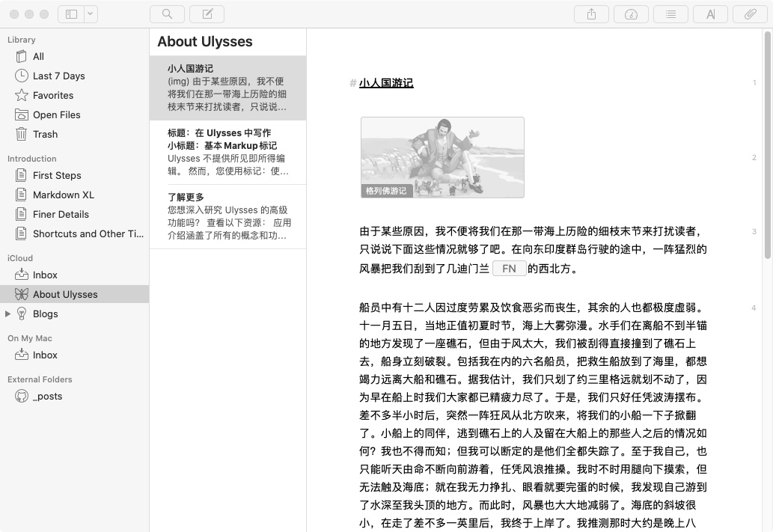This screenshot has height=532, width=773.
Task: Select the Blogs group label
Action: (x=46, y=314)
